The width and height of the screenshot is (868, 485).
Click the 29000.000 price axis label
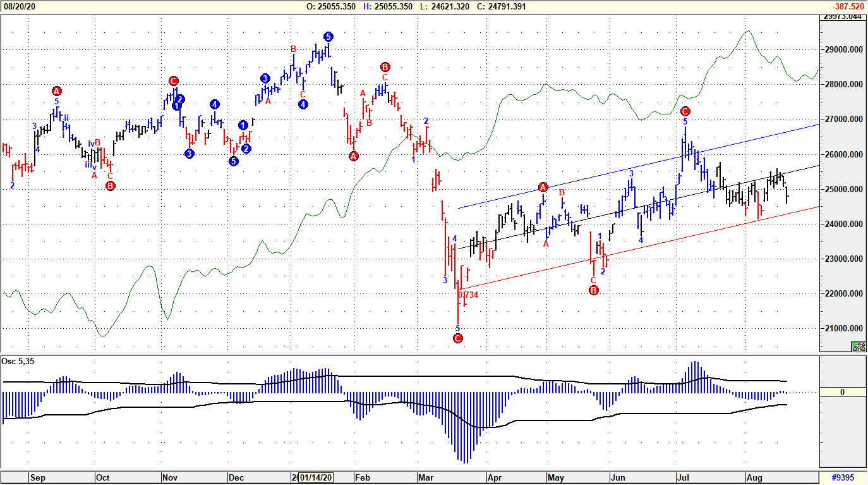click(x=845, y=49)
